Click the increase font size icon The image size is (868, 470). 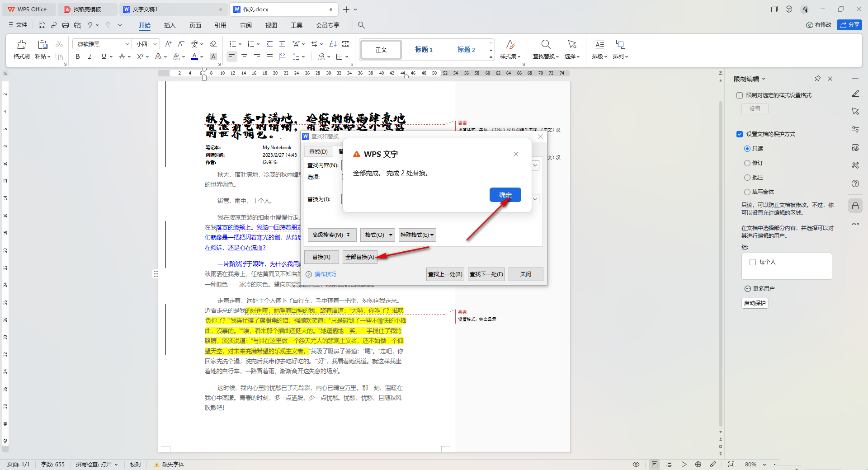pyautogui.click(x=168, y=44)
